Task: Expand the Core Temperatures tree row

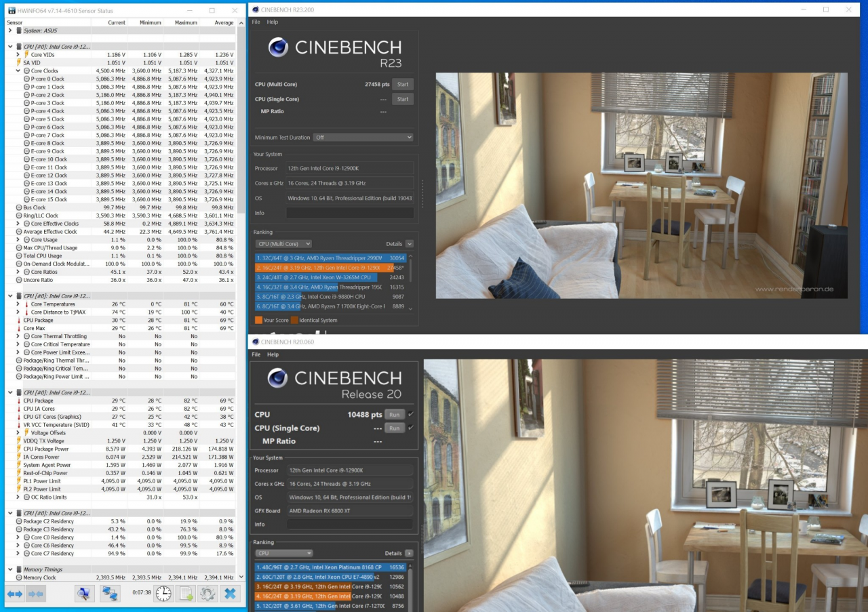Action: [x=18, y=304]
